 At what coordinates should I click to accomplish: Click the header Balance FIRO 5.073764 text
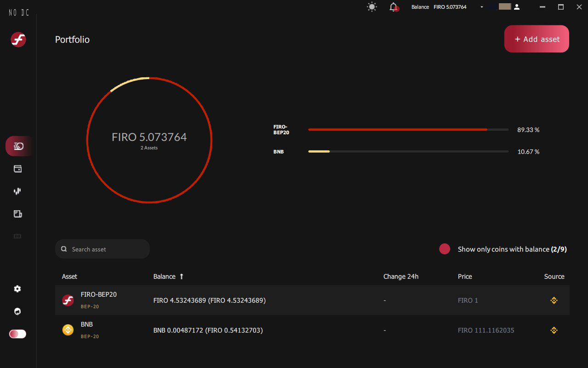[439, 7]
